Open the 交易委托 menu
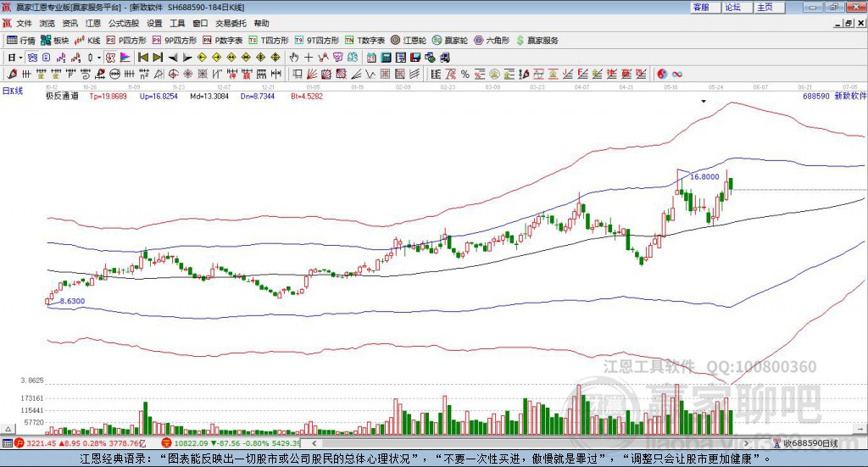The image size is (868, 467). [x=231, y=23]
